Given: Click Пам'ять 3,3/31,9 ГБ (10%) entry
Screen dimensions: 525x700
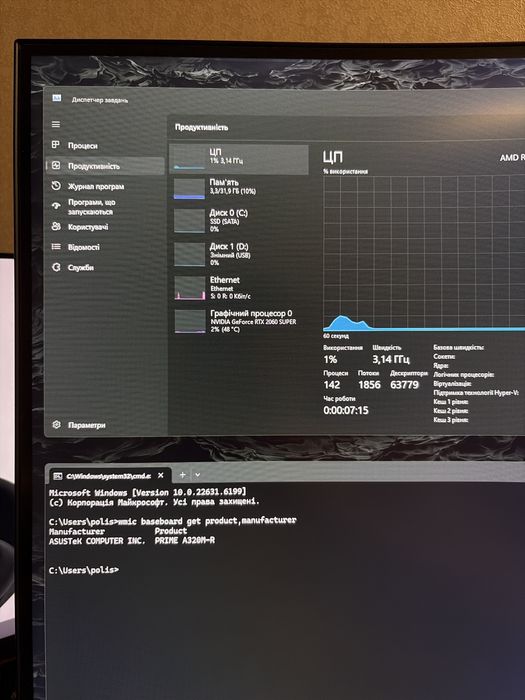Looking at the screenshot, I should 239,189.
